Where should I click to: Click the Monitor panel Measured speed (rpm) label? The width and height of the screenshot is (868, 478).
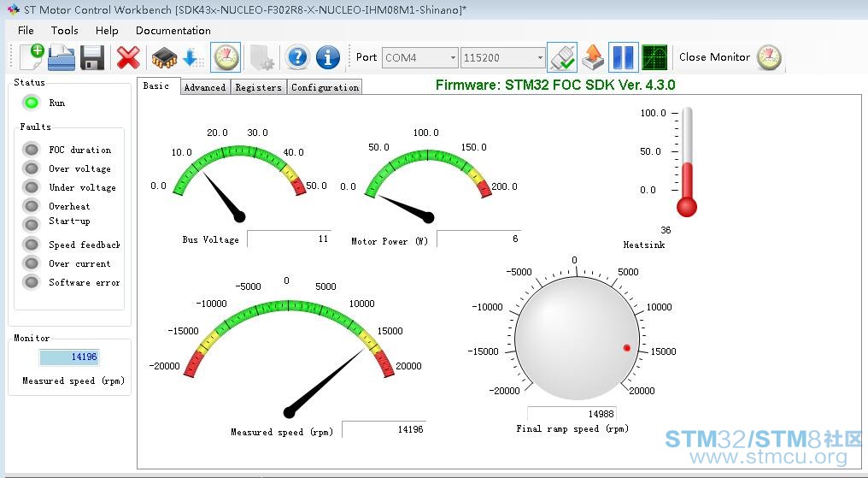[73, 381]
